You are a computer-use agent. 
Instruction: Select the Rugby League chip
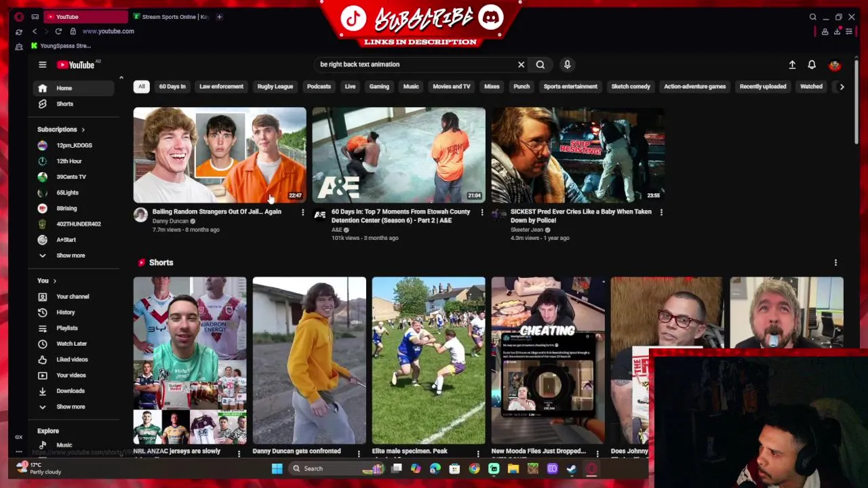[x=275, y=87]
